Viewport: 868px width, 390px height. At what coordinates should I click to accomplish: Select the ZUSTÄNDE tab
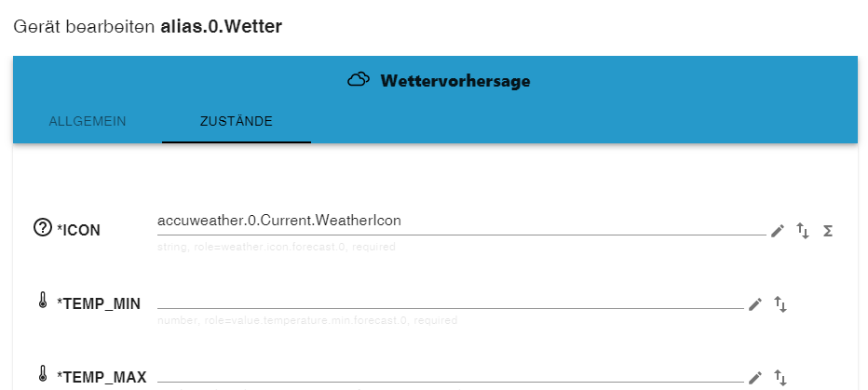[x=236, y=121]
